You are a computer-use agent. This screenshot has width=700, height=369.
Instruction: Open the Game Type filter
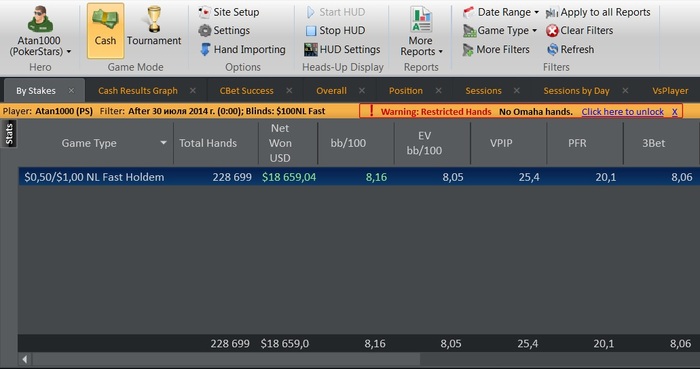500,30
